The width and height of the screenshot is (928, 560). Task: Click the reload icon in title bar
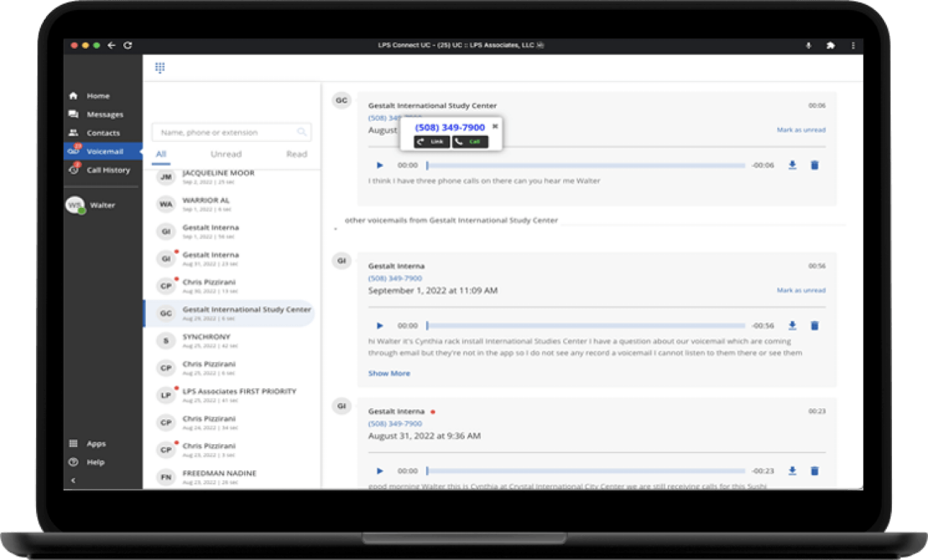(128, 45)
